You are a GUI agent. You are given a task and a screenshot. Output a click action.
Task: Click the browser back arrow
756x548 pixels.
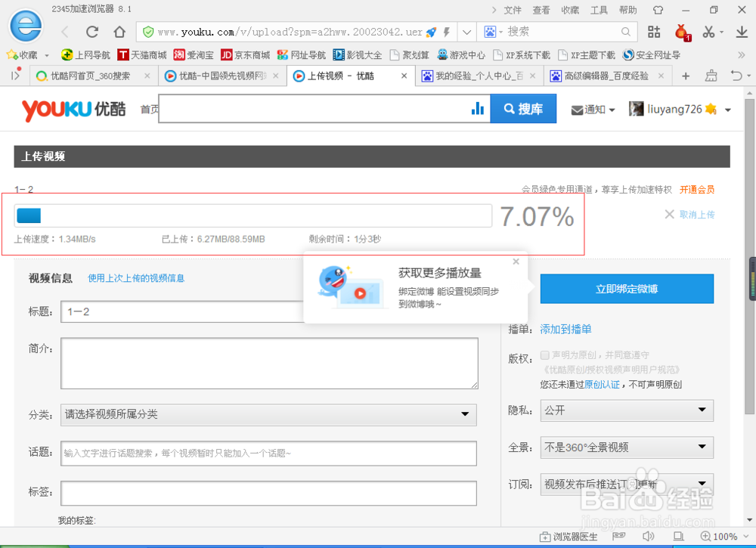pos(65,32)
